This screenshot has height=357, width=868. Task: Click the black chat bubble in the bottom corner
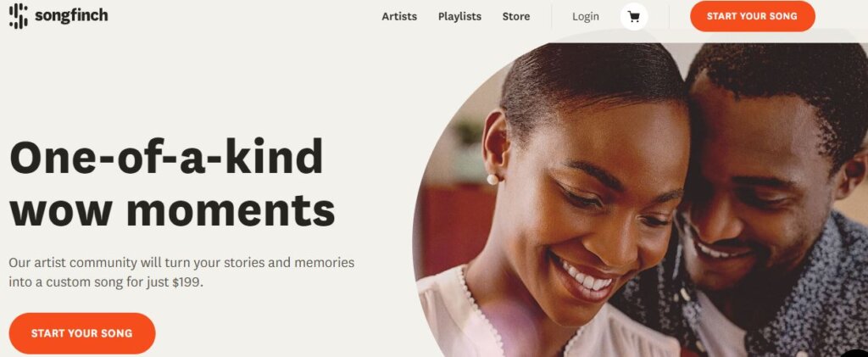[x=857, y=353]
